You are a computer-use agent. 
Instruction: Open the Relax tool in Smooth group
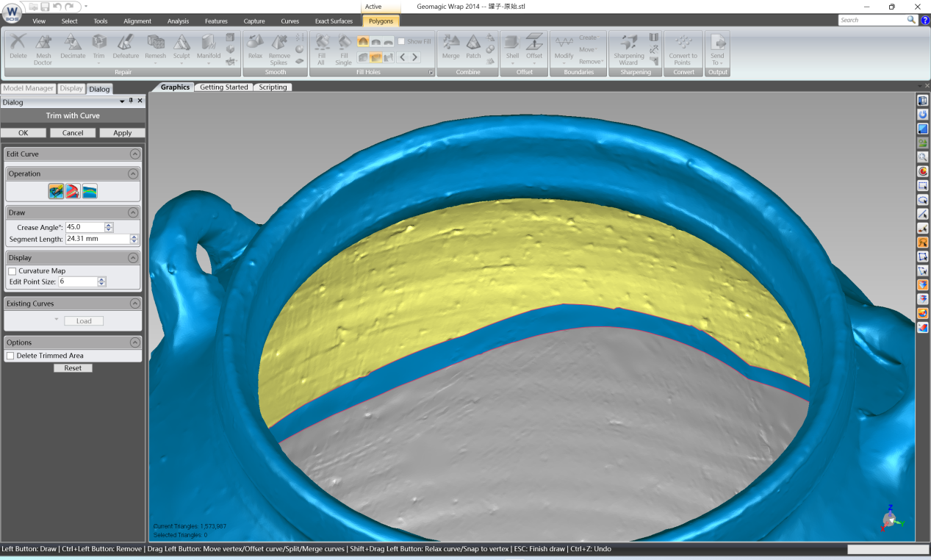(x=254, y=50)
